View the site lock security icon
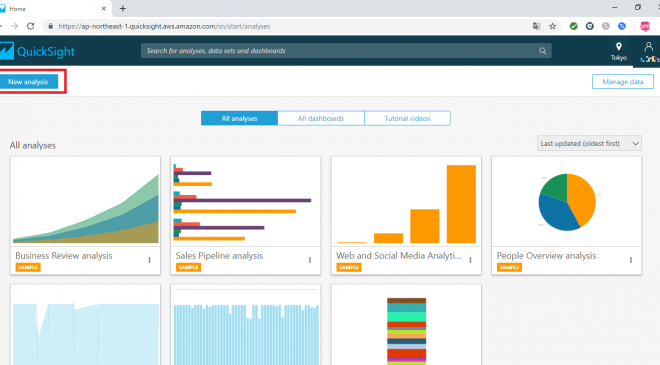The width and height of the screenshot is (660, 365). 51,26
